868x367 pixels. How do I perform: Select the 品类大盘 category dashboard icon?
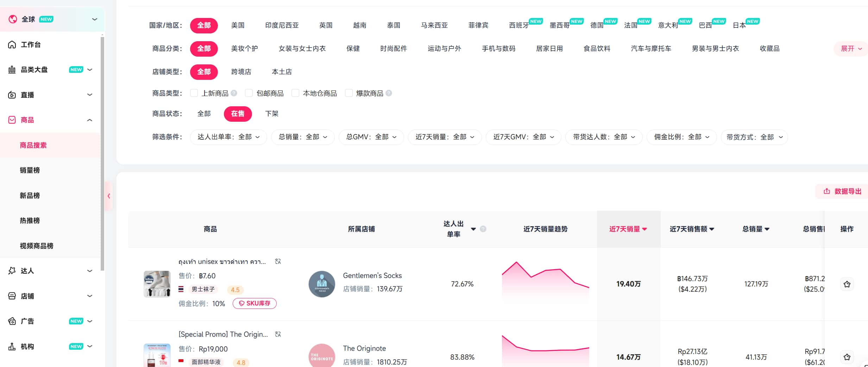12,69
